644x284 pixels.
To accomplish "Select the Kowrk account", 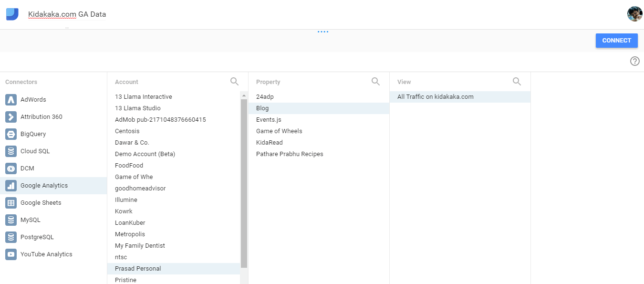I will tap(174, 211).
